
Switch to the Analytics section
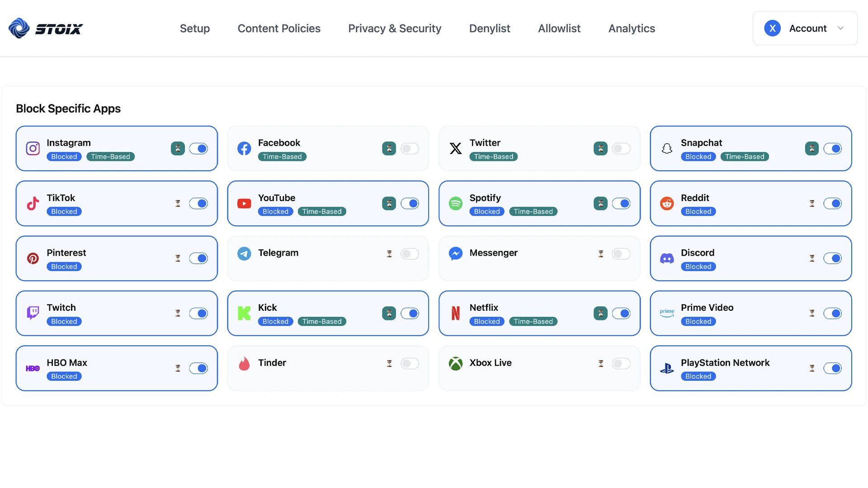pyautogui.click(x=632, y=28)
